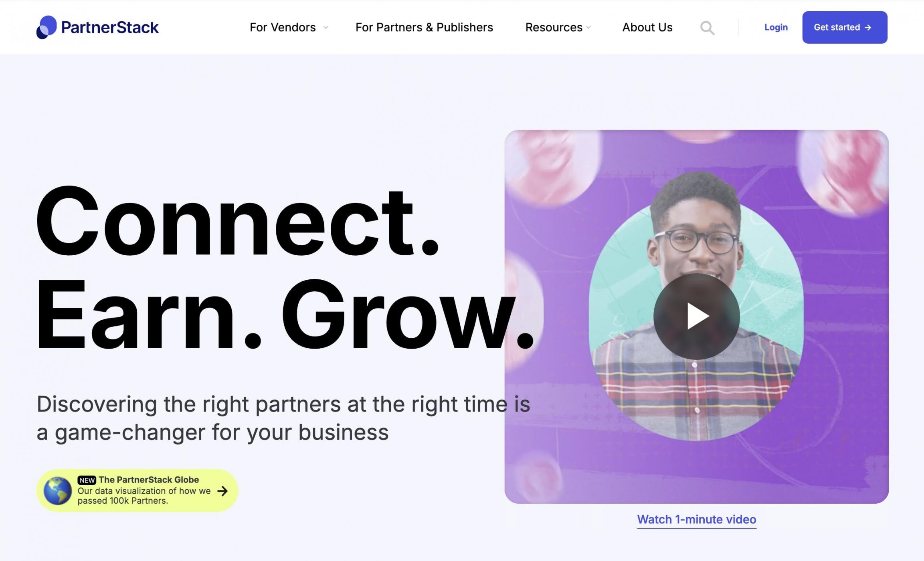Go to the About Us page
Screen dimensions: 924x561
point(647,27)
